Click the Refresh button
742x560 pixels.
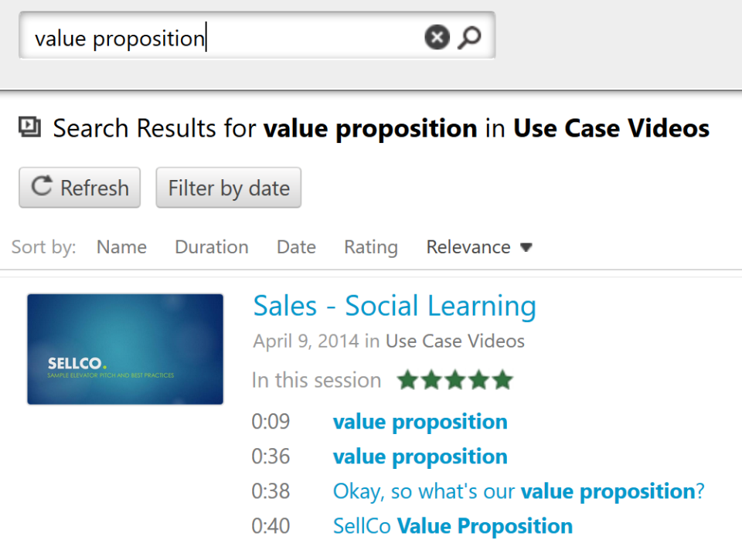pyautogui.click(x=80, y=188)
